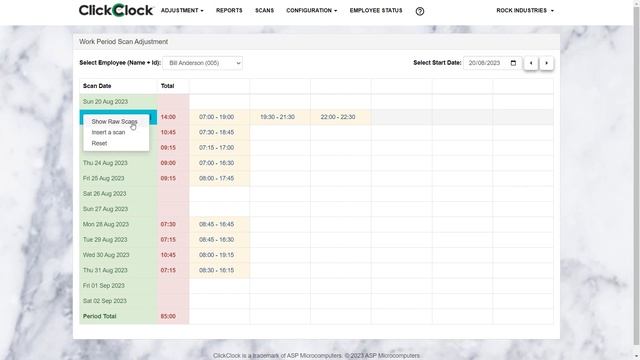640x360 pixels.
Task: Select the Wed 30 Aug 2023 date cell
Action: tap(118, 255)
